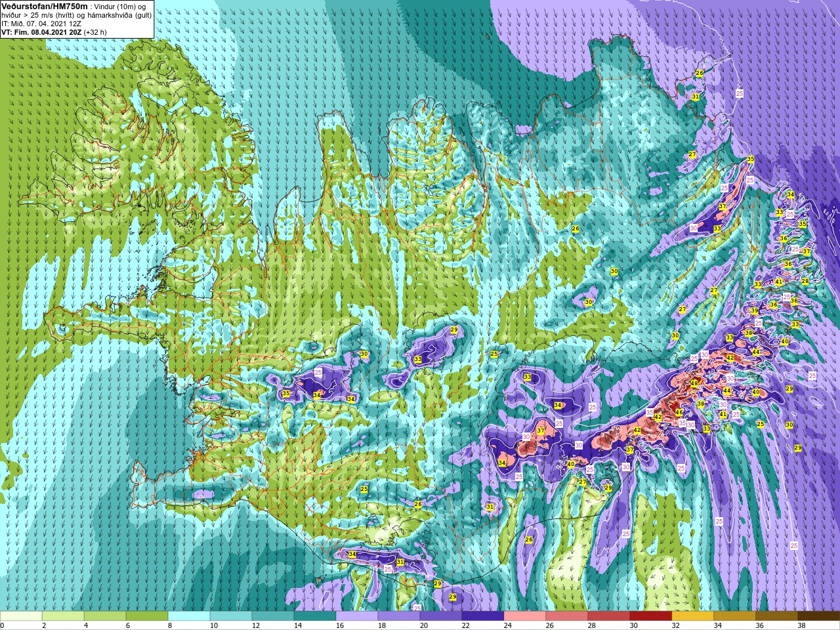
Task: Pick the light pink 24–26 legend swatch
Action: (525, 616)
